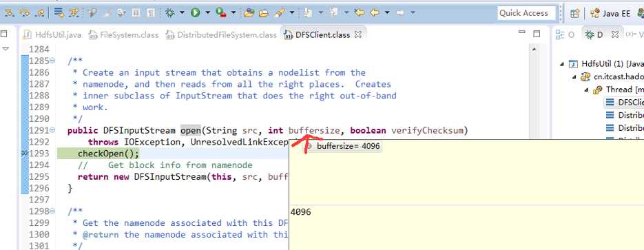Click the open method name

click(190, 131)
